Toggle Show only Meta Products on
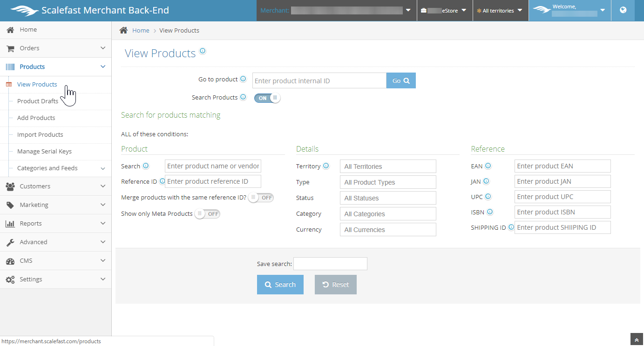 207,214
